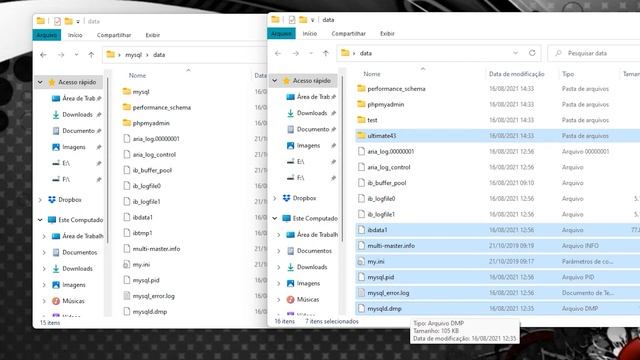Open Arquivo tab in right data window

pyautogui.click(x=281, y=33)
